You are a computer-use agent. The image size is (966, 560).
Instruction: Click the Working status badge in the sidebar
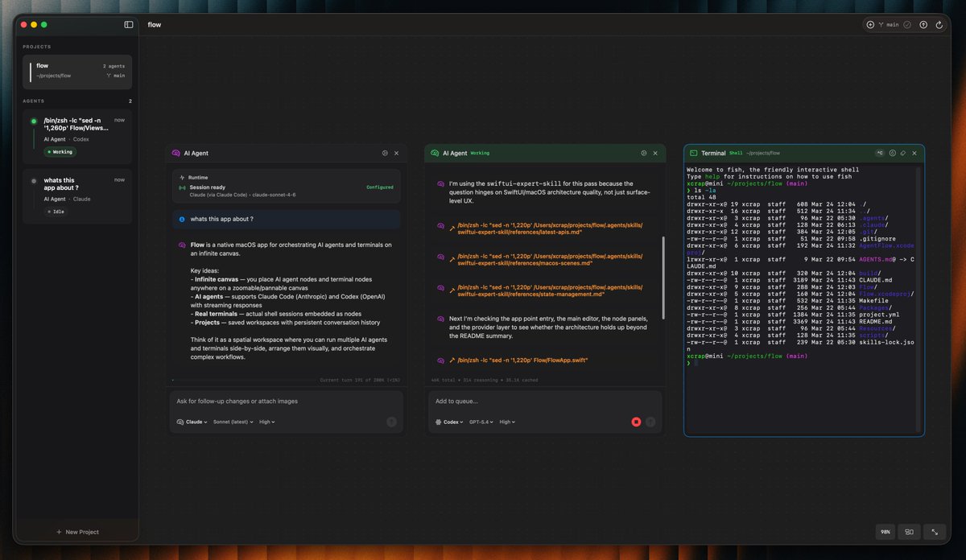tap(60, 152)
